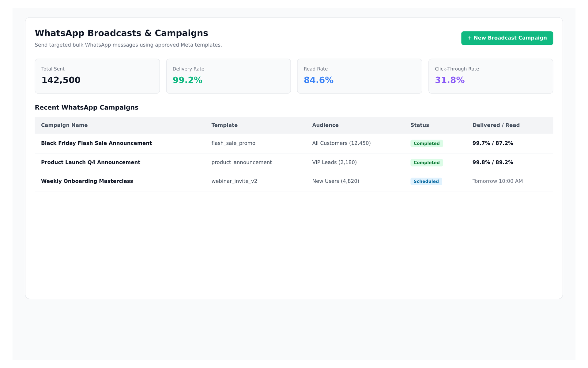588x368 pixels.
Task: Sort by Audience column header
Action: (x=325, y=125)
